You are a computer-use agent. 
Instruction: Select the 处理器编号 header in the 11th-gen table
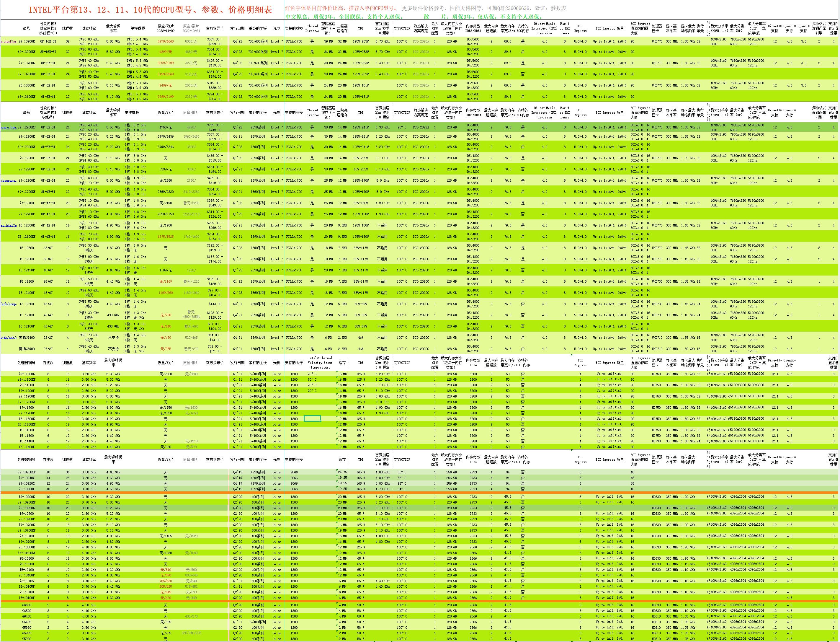(x=26, y=363)
